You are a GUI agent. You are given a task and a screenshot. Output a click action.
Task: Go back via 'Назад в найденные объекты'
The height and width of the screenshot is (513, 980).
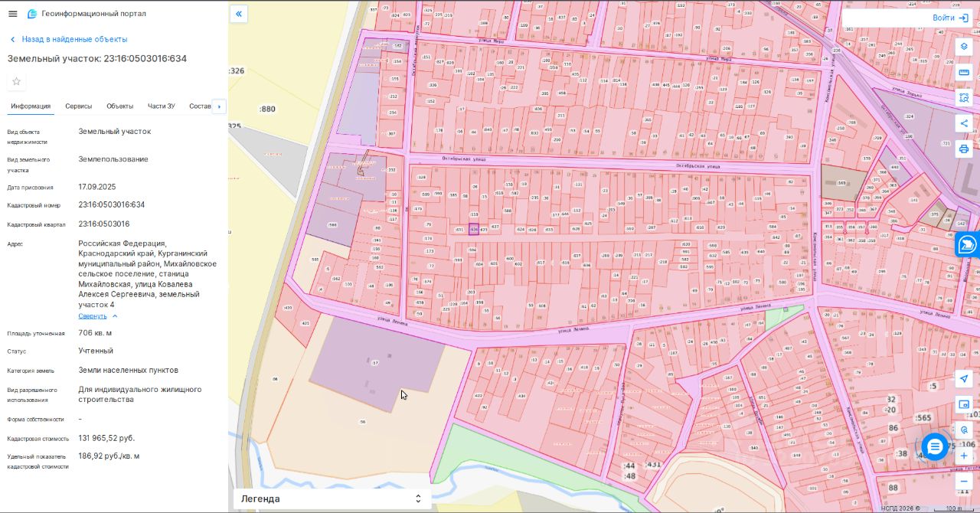click(68, 39)
